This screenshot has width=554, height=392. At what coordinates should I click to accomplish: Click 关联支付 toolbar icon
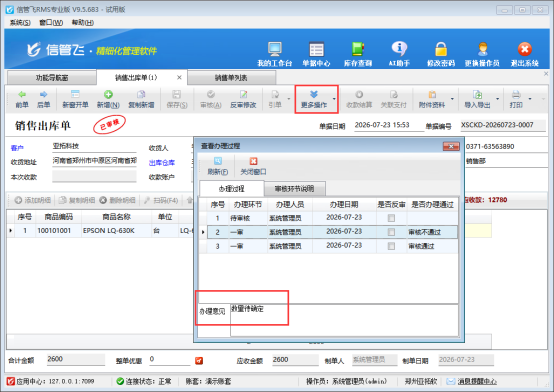coord(394,99)
